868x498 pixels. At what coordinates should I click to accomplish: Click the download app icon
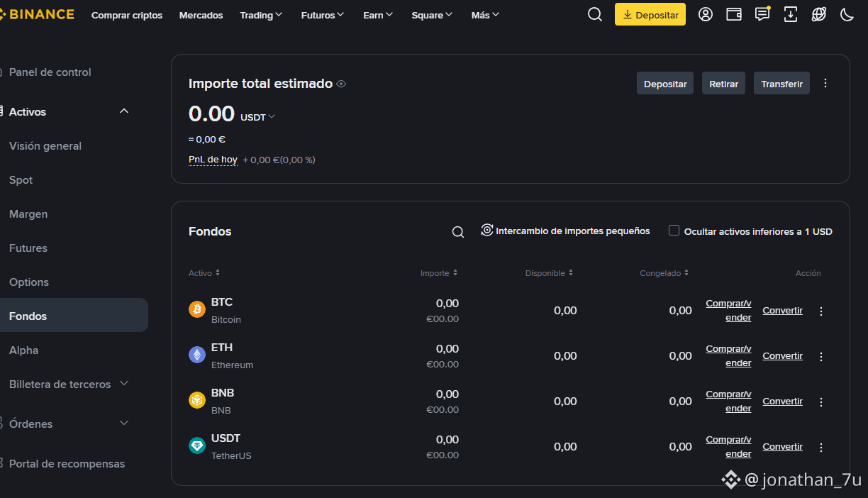791,14
